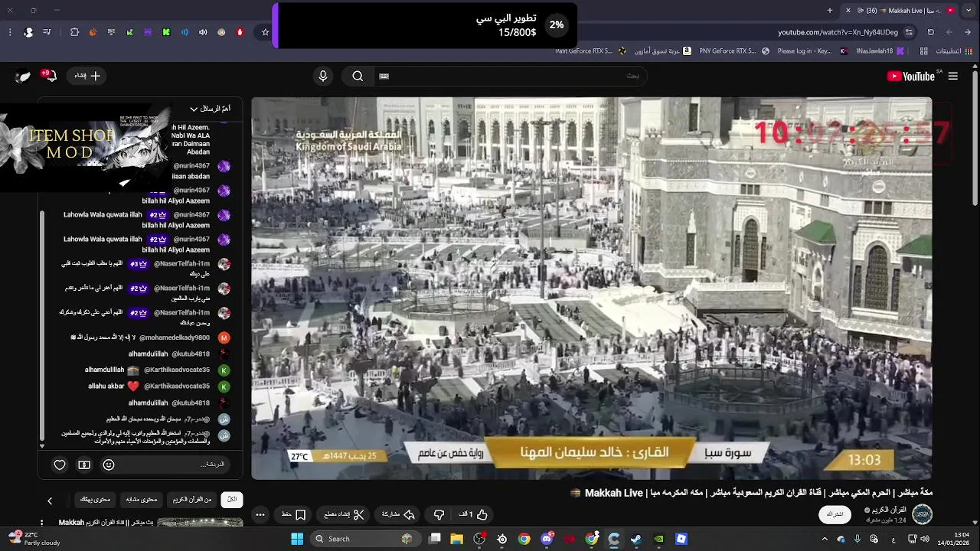This screenshot has height=551, width=980.
Task: Open the Windows Start menu
Action: tap(297, 539)
